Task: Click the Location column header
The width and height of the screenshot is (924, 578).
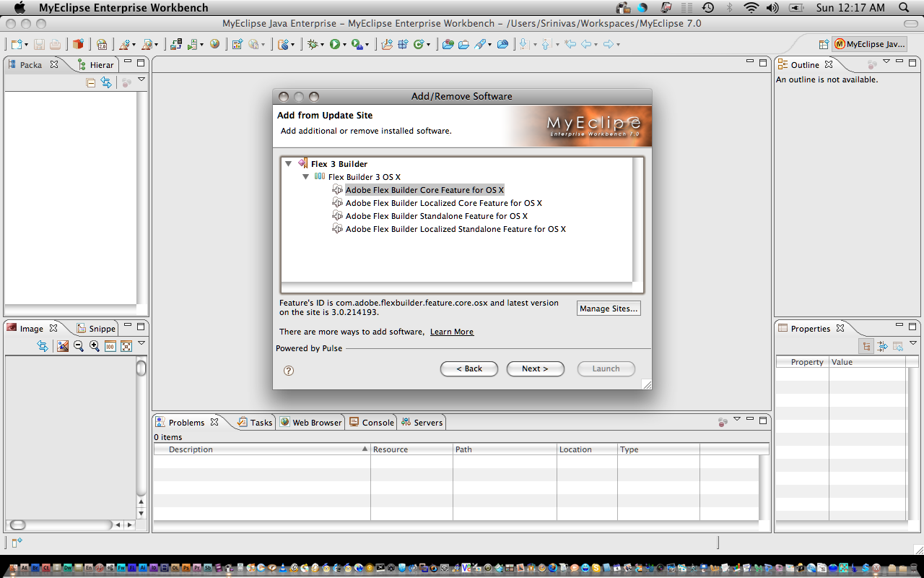Action: 587,449
